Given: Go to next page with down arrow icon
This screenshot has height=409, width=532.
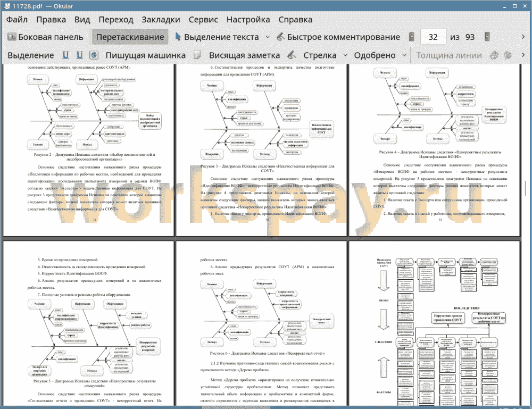Looking at the screenshot, I should [487, 37].
